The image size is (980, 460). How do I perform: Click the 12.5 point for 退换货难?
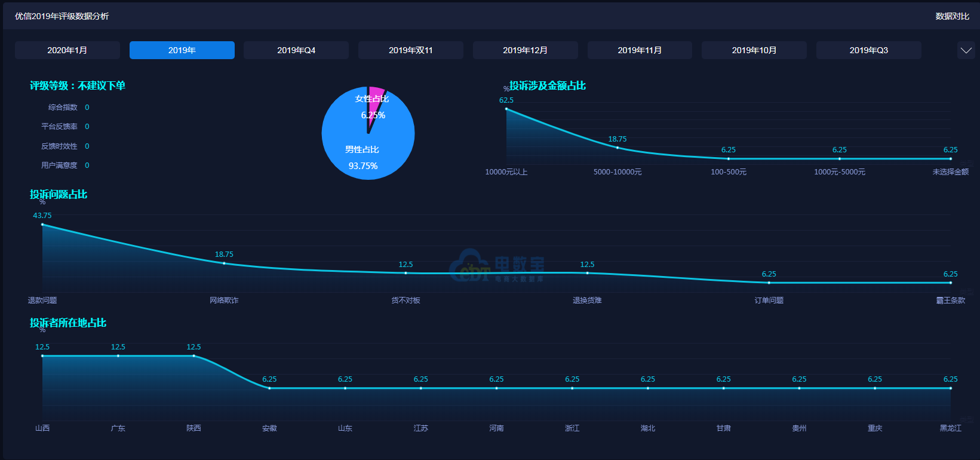point(588,273)
